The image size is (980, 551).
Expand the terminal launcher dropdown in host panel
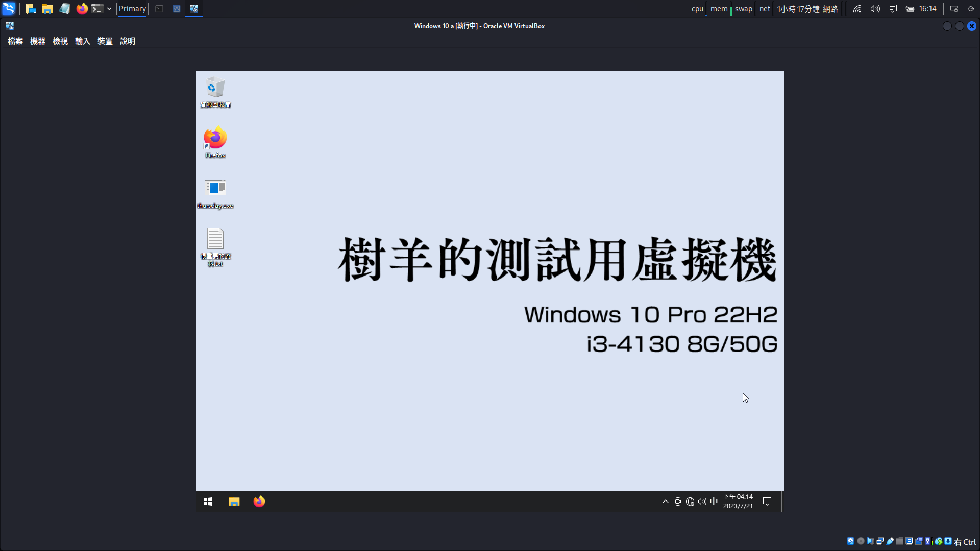pyautogui.click(x=109, y=8)
